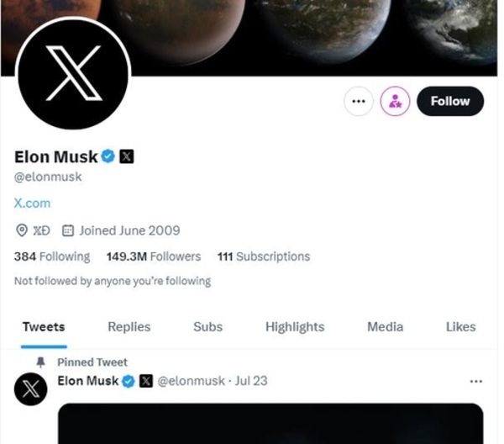This screenshot has width=504, height=444.
Task: Click the X affiliation badge by profile name
Action: click(126, 156)
